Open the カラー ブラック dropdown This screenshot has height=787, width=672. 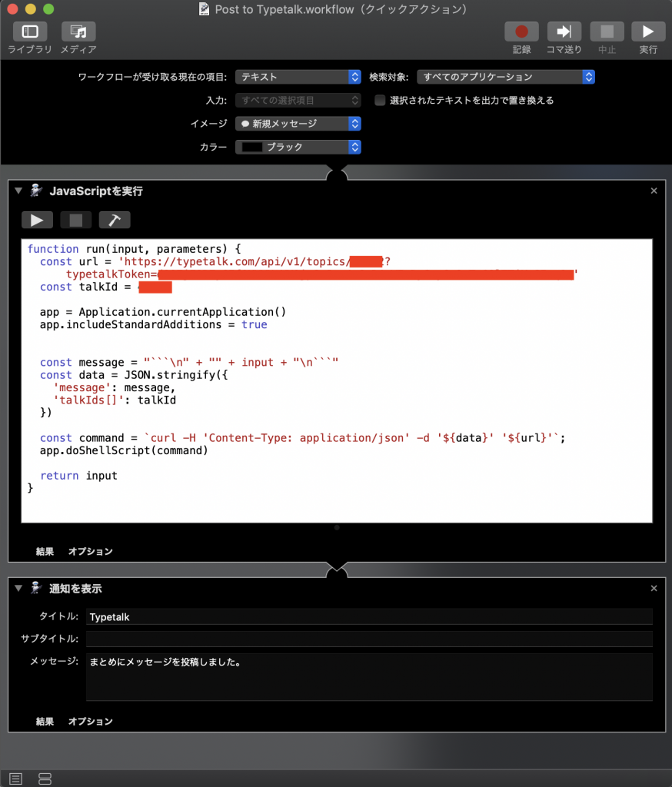[x=298, y=147]
